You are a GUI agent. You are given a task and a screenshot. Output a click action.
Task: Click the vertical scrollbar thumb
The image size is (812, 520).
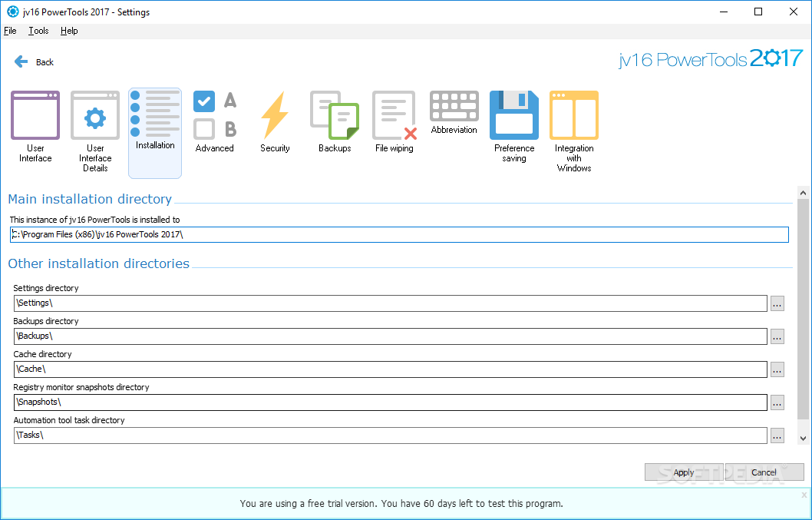804,310
